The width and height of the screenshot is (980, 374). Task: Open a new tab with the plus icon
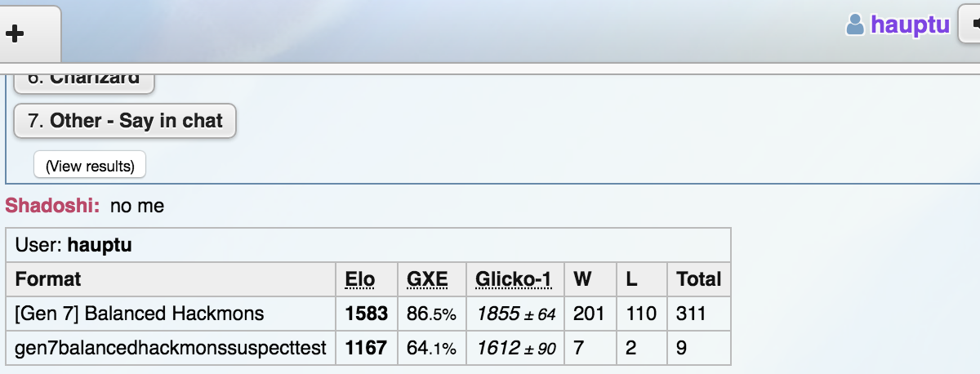[x=15, y=33]
